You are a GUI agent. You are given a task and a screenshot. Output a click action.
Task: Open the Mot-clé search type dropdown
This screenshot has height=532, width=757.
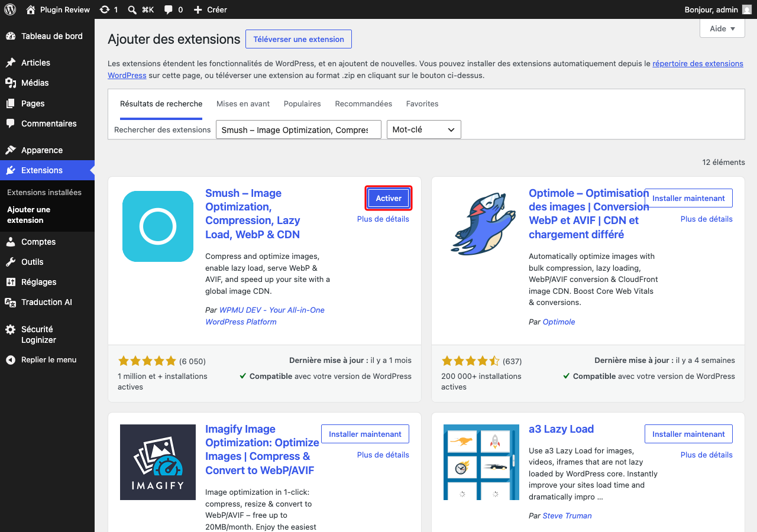pyautogui.click(x=423, y=129)
